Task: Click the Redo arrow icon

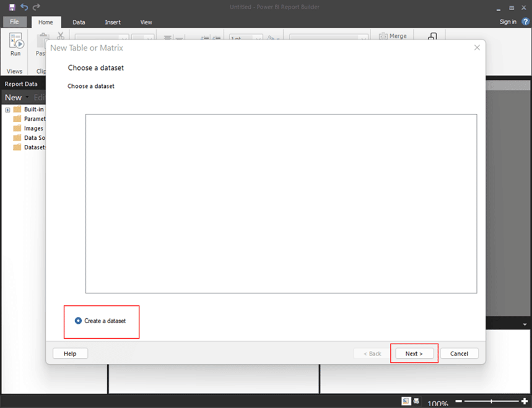Action: point(37,7)
